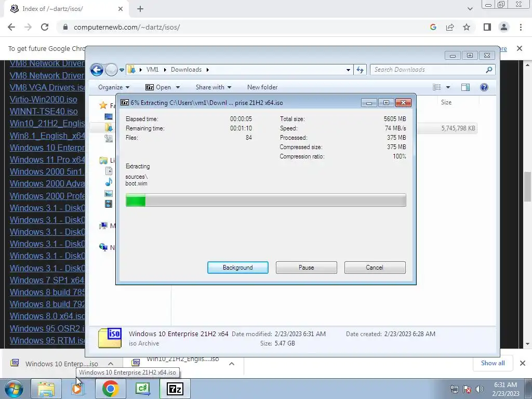Viewport: 532px width, 399px height.
Task: Open the Share with menu
Action: click(214, 87)
